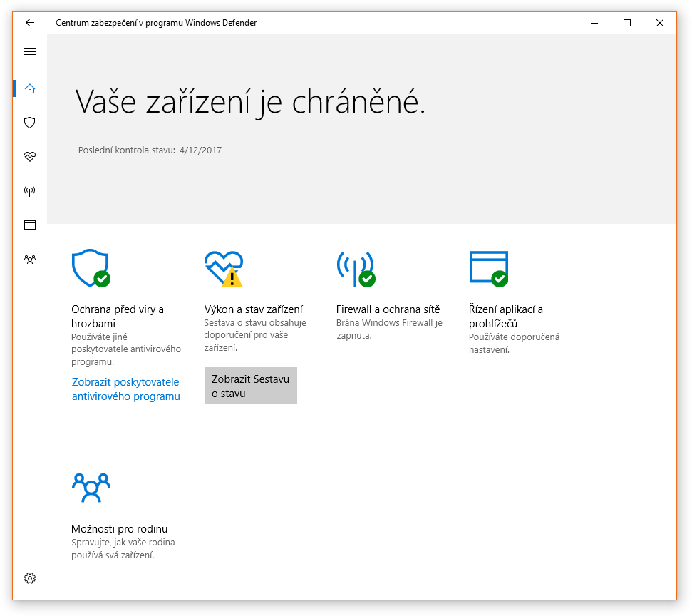Screen dimensions: 692x616
Task: Click the large family people icon
Action: tap(91, 488)
